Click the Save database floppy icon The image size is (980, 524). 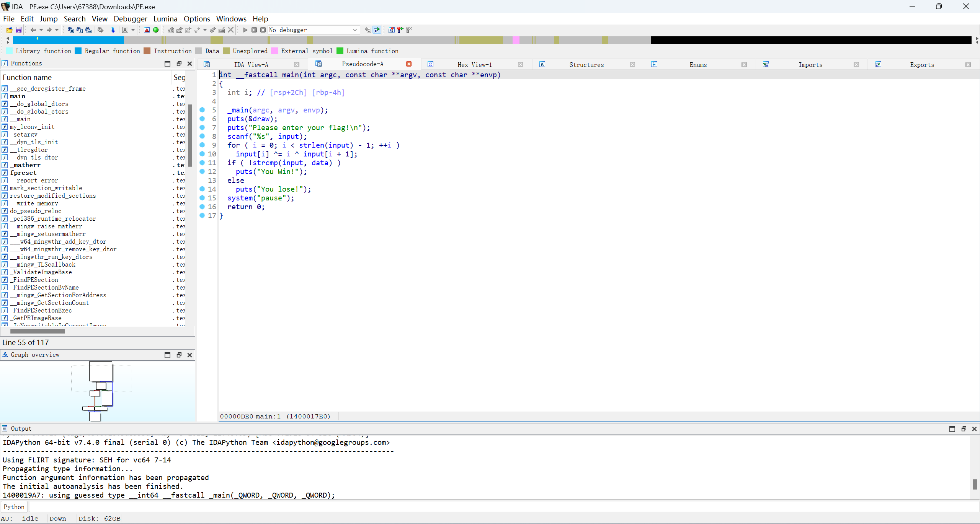(18, 30)
